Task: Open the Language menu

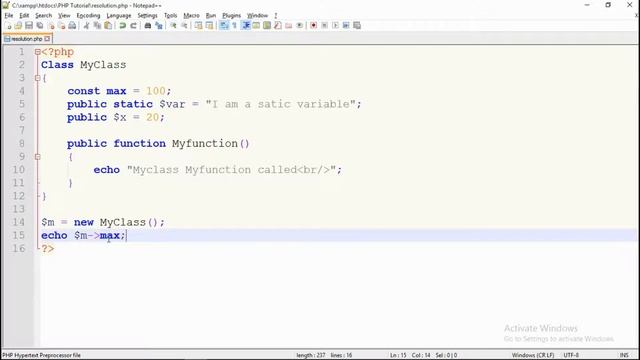Action: pos(119,16)
